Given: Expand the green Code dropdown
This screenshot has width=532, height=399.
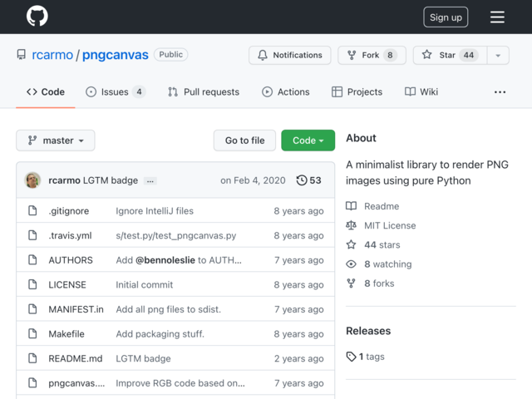Looking at the screenshot, I should click(308, 140).
